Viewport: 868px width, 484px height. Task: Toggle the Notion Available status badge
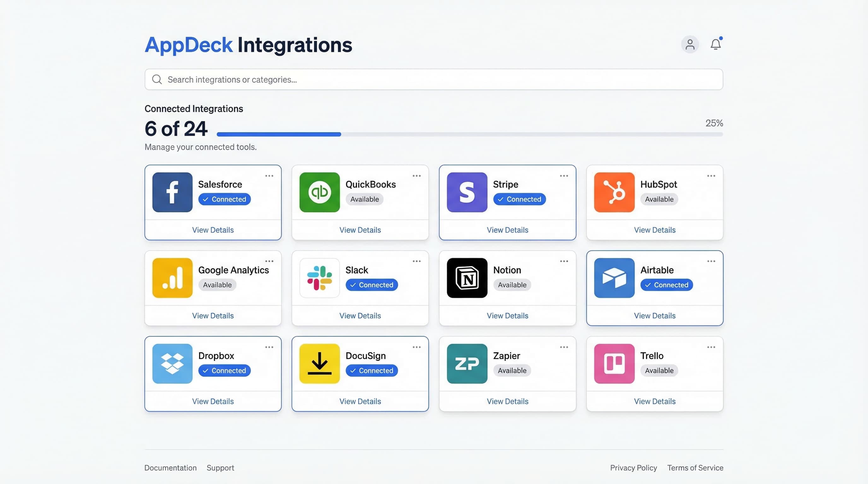[x=512, y=285]
